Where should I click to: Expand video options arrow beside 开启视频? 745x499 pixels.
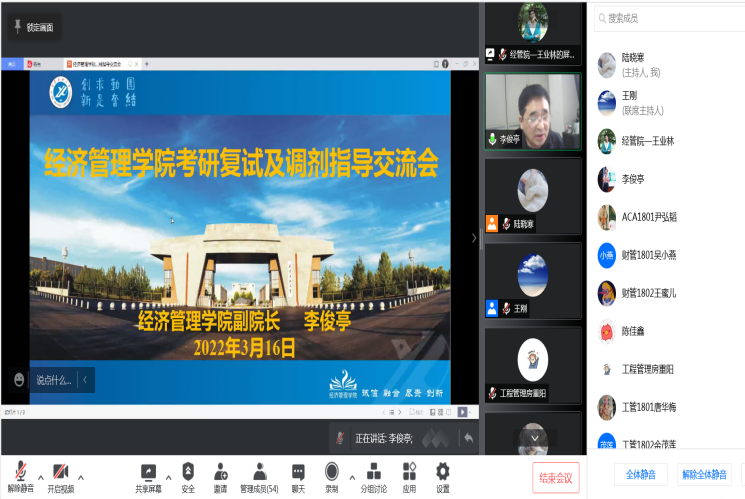click(x=81, y=476)
